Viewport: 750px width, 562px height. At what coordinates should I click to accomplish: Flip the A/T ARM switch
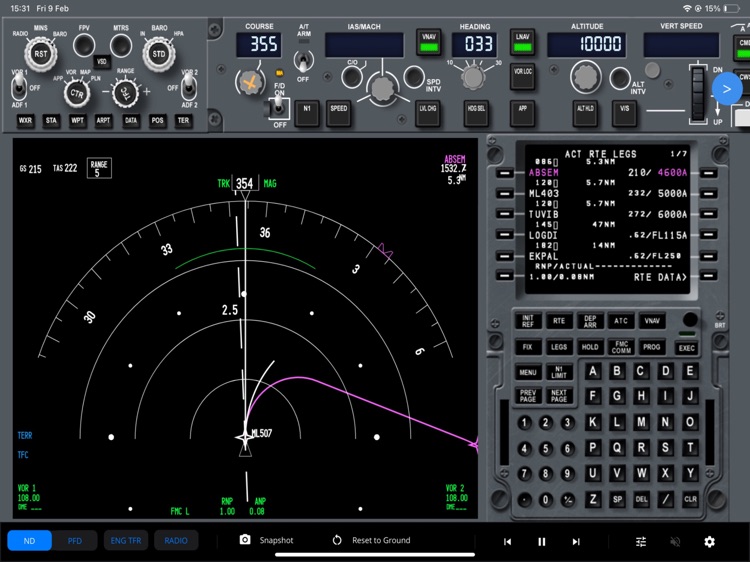303,61
